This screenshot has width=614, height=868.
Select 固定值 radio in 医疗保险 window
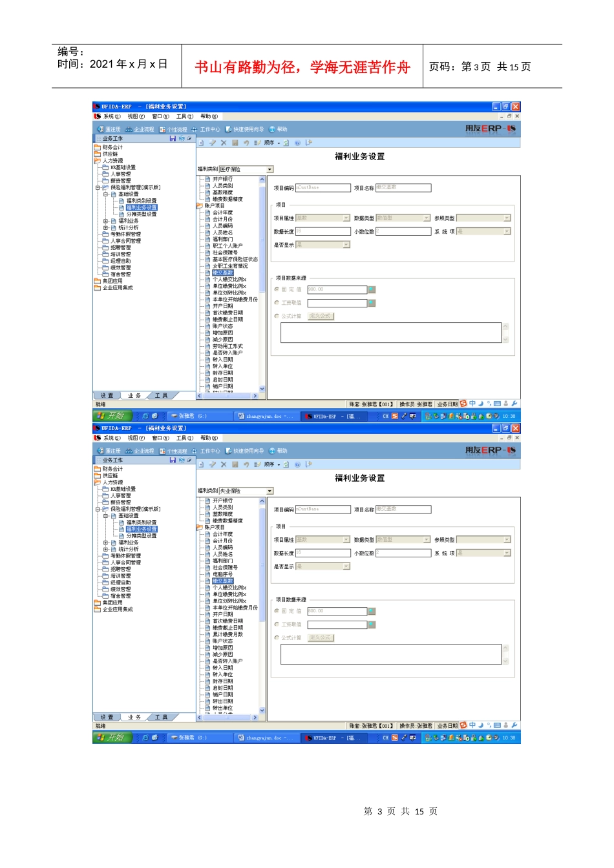[x=277, y=289]
